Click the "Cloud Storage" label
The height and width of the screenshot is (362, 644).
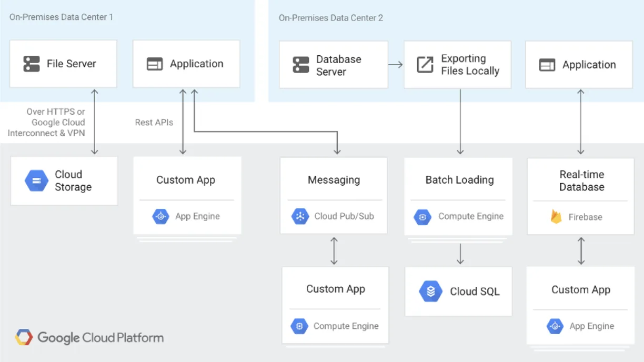click(73, 181)
